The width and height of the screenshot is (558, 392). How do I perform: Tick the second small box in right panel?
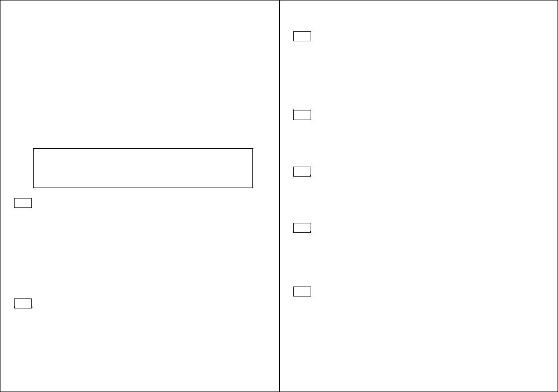click(302, 114)
